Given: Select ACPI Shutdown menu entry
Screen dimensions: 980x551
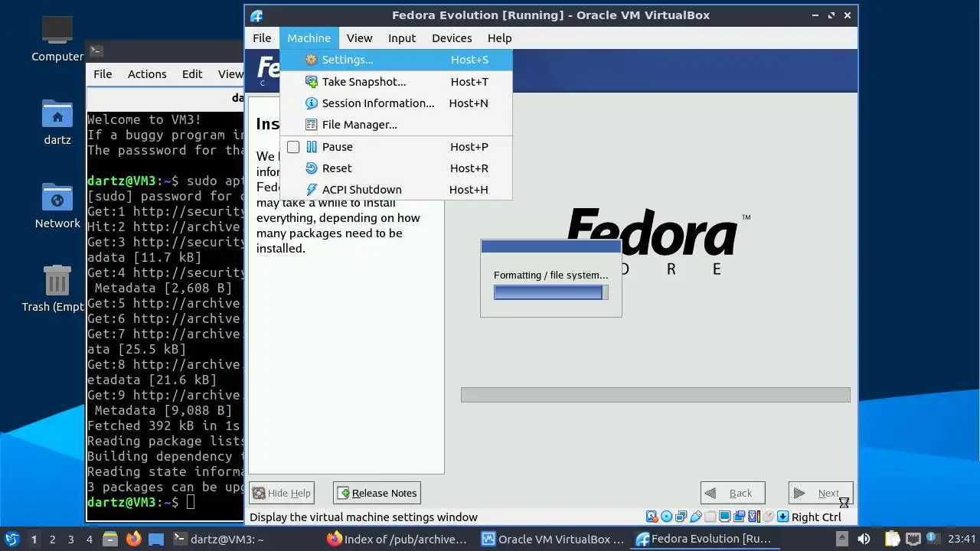Looking at the screenshot, I should click(396, 190).
